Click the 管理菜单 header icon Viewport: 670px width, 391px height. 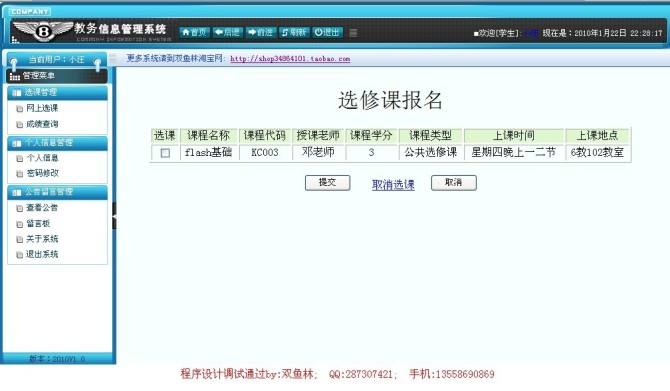(x=15, y=76)
